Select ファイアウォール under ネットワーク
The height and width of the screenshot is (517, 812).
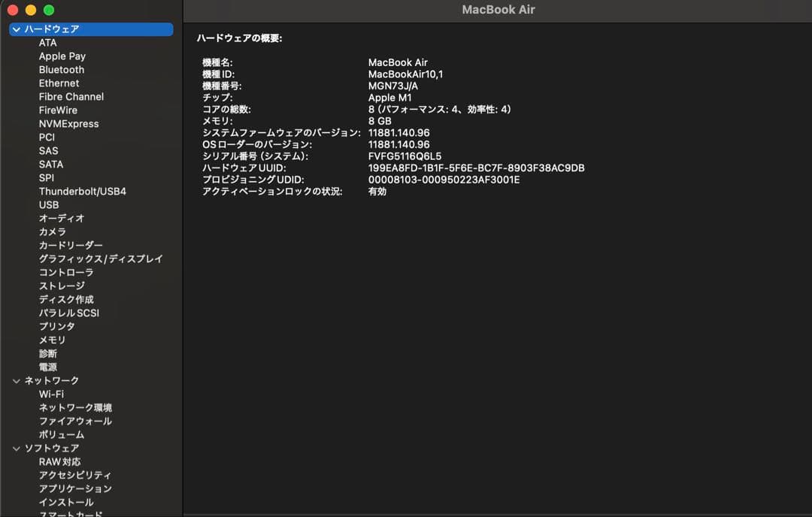[x=75, y=421]
